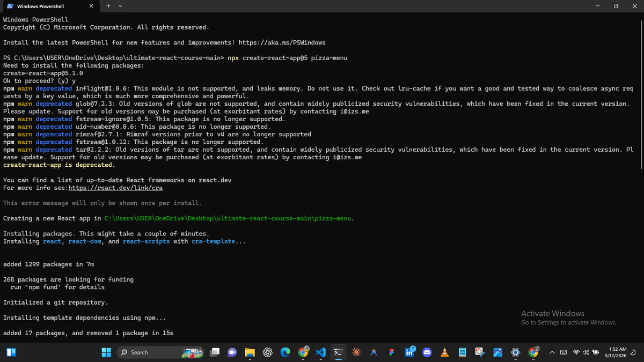The width and height of the screenshot is (644, 362).
Task: Open Discord from the taskbar
Action: coord(427,352)
